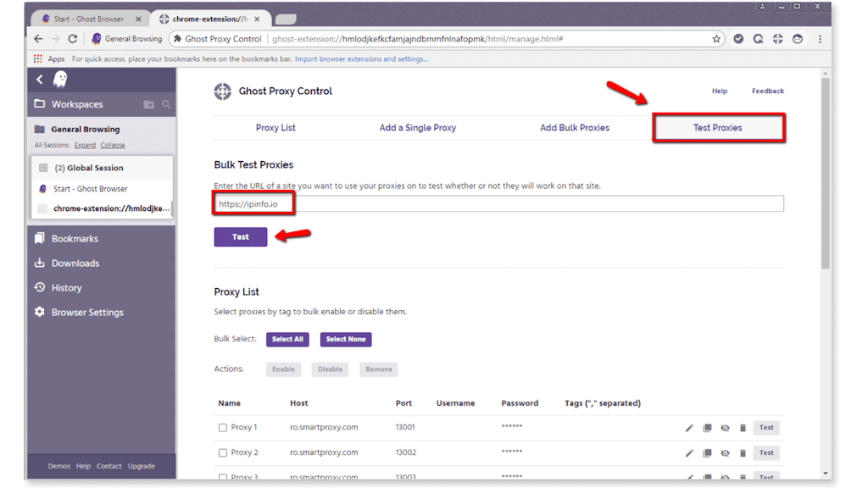The height and width of the screenshot is (488, 868).
Task: Collapse all sessions link
Action: pyautogui.click(x=113, y=145)
